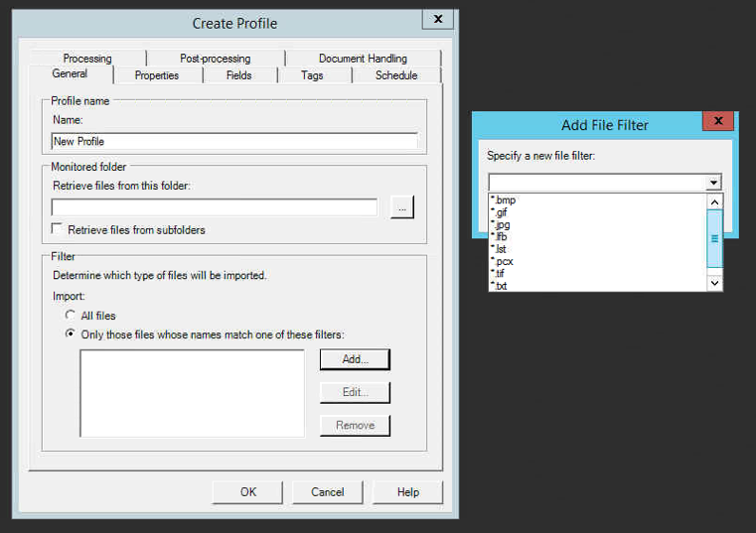Choose *.tif from the filter list

(x=597, y=273)
